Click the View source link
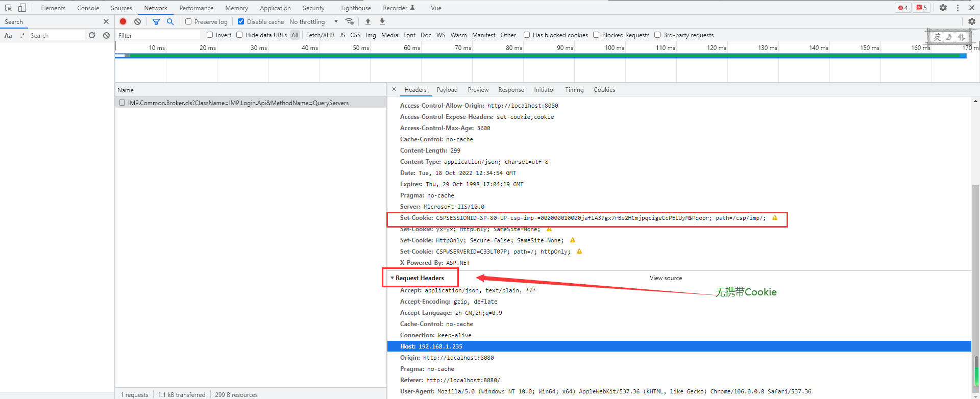 [666, 278]
